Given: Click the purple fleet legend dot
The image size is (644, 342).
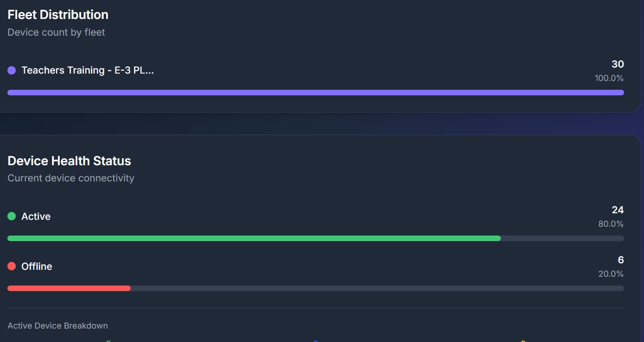Looking at the screenshot, I should pos(11,70).
